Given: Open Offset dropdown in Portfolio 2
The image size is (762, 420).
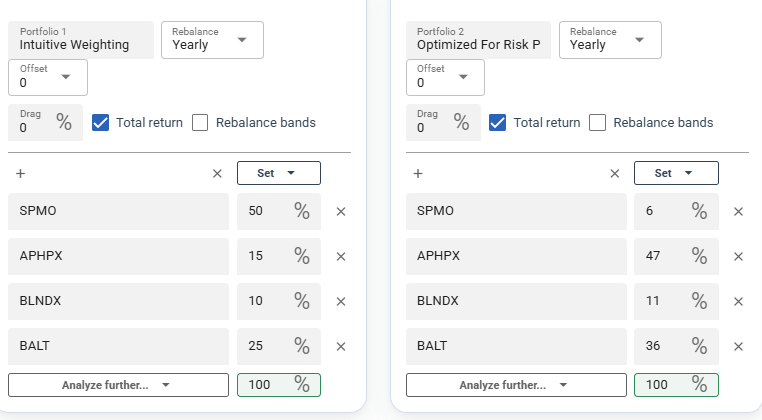Looking at the screenshot, I should pos(445,77).
